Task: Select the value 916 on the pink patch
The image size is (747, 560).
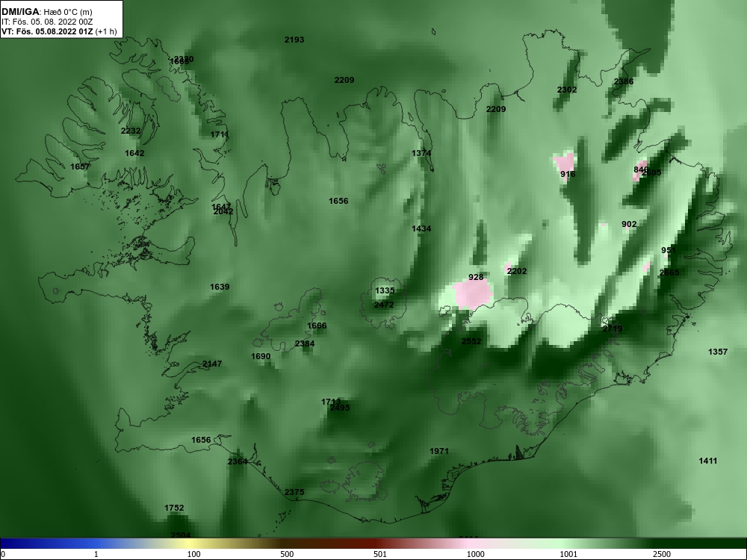Action: (x=568, y=174)
